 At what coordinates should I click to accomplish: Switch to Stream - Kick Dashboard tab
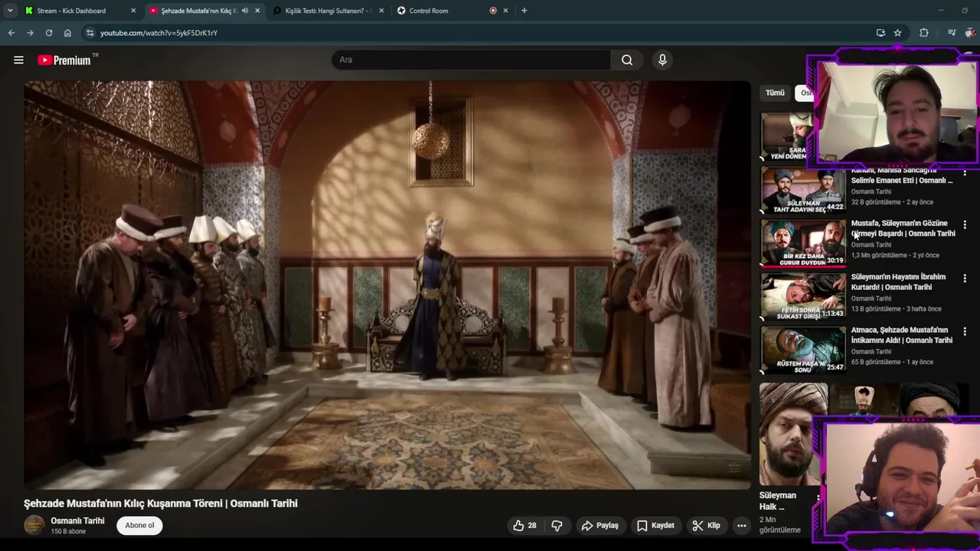tap(71, 11)
